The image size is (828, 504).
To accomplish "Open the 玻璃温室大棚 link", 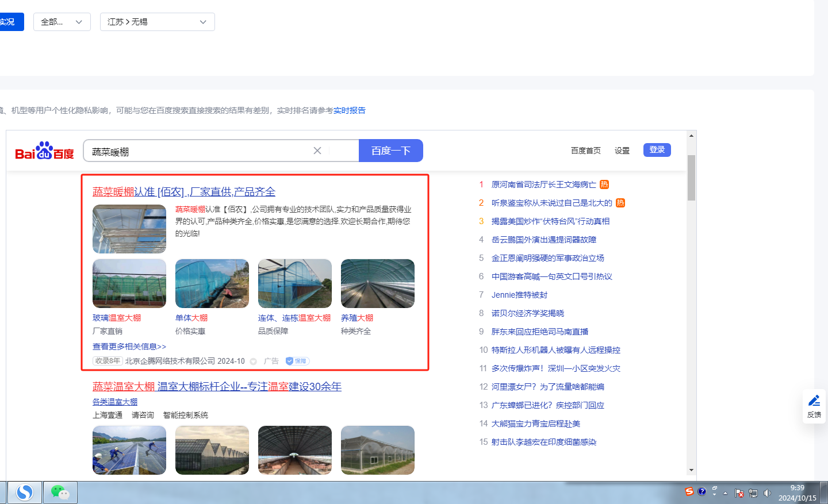I will pos(117,318).
